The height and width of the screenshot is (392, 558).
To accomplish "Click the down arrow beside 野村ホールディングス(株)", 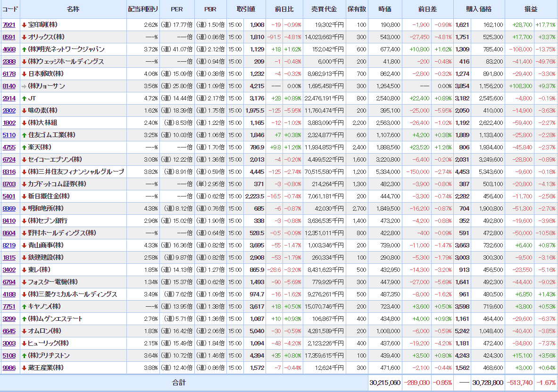I will tap(24, 233).
